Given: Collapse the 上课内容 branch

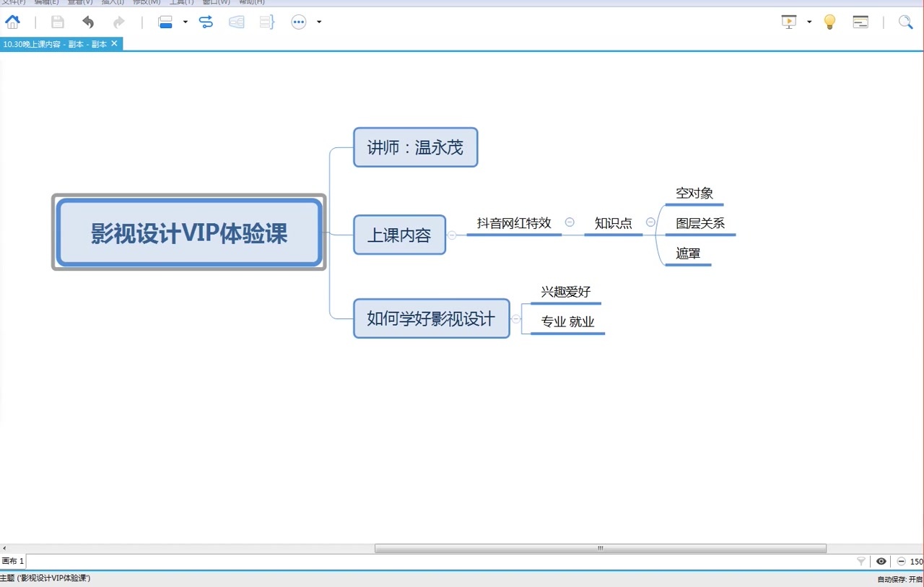Looking at the screenshot, I should pos(452,235).
